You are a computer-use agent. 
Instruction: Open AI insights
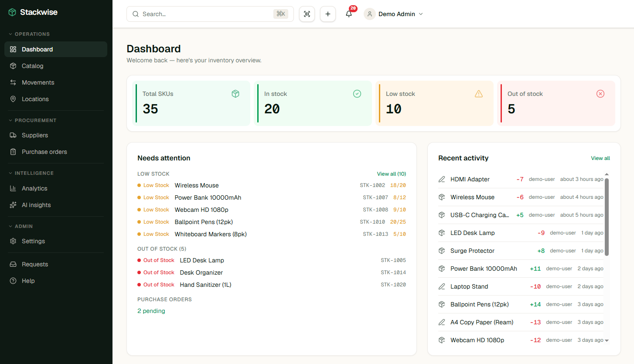[x=35, y=205]
